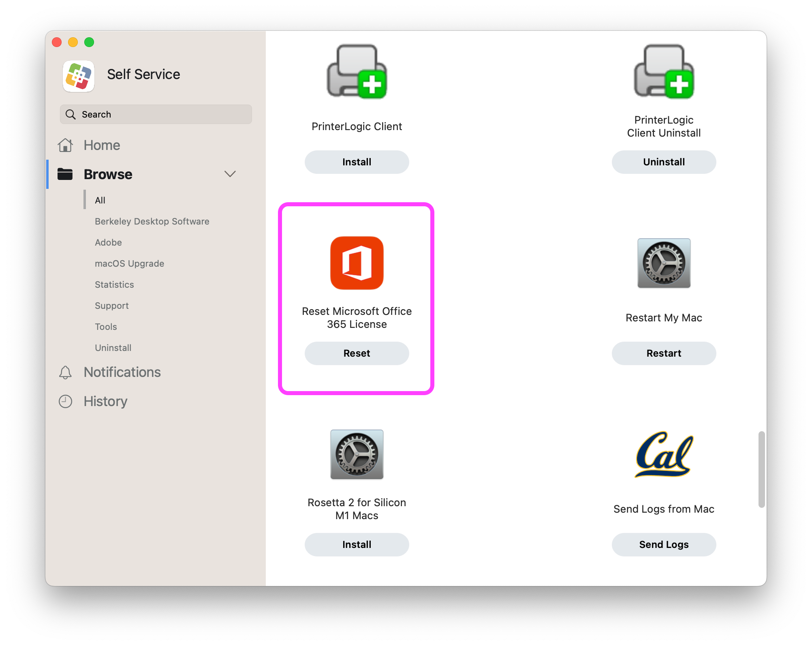Click the Microsoft Office 365 icon
Screen dimensions: 812x646
click(357, 263)
